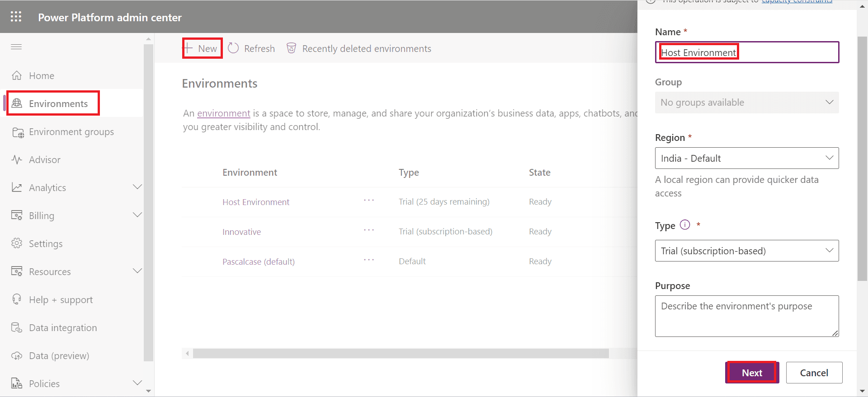Open the app launcher waffle icon
The image size is (868, 397).
pos(16,17)
